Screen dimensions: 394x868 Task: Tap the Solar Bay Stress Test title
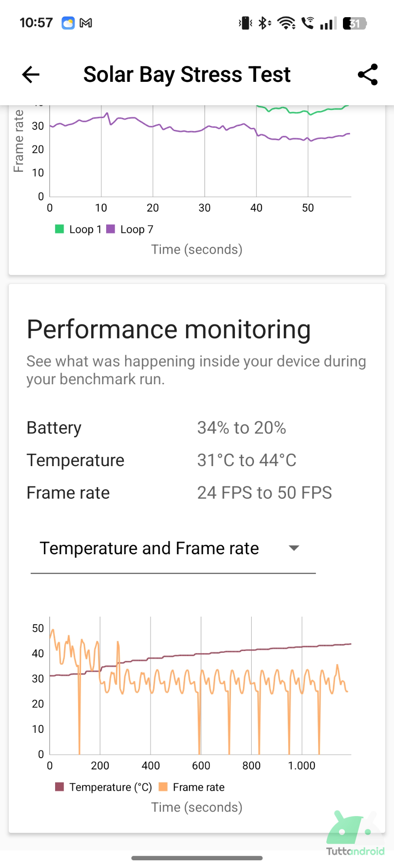[x=187, y=75]
